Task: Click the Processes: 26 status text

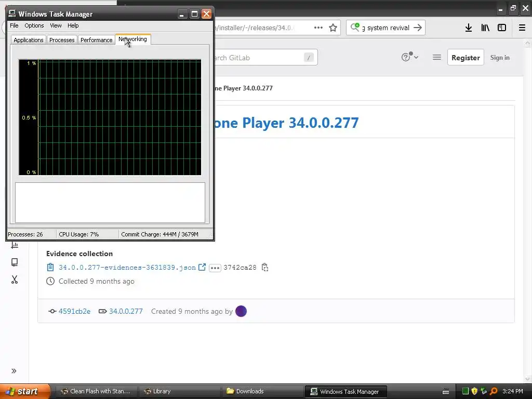Action: tap(25, 234)
